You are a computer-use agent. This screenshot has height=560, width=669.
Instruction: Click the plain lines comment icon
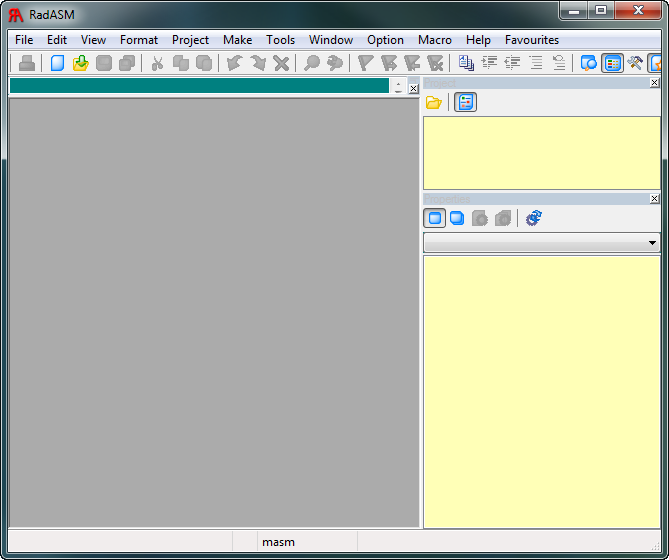[x=535, y=63]
